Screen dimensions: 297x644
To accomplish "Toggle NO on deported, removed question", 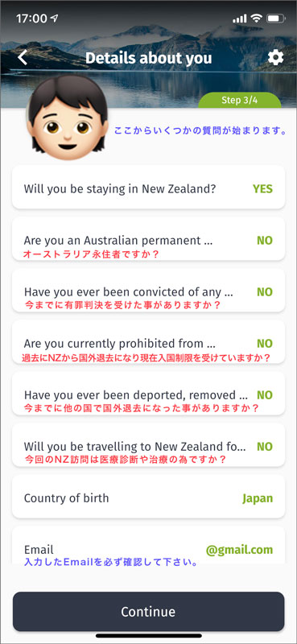I will pyautogui.click(x=265, y=395).
